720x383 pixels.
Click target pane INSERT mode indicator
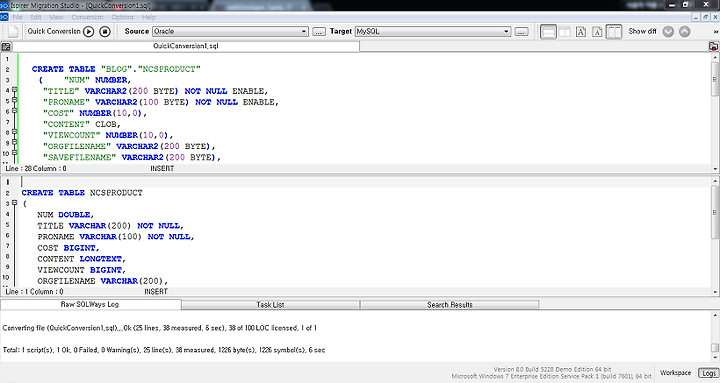click(156, 292)
